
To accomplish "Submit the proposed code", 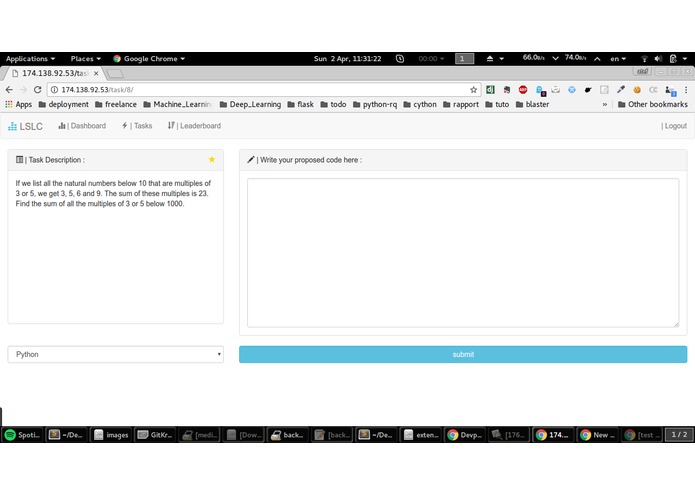I will click(463, 354).
